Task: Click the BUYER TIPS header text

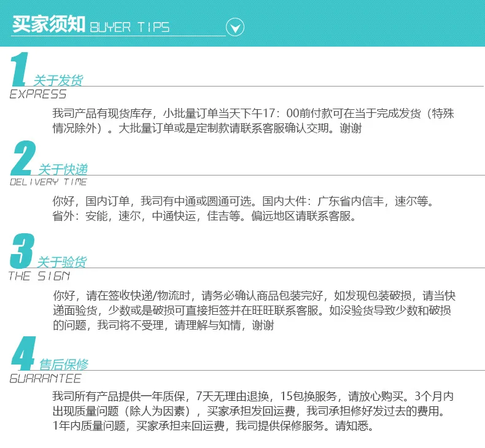Action: pos(130,27)
